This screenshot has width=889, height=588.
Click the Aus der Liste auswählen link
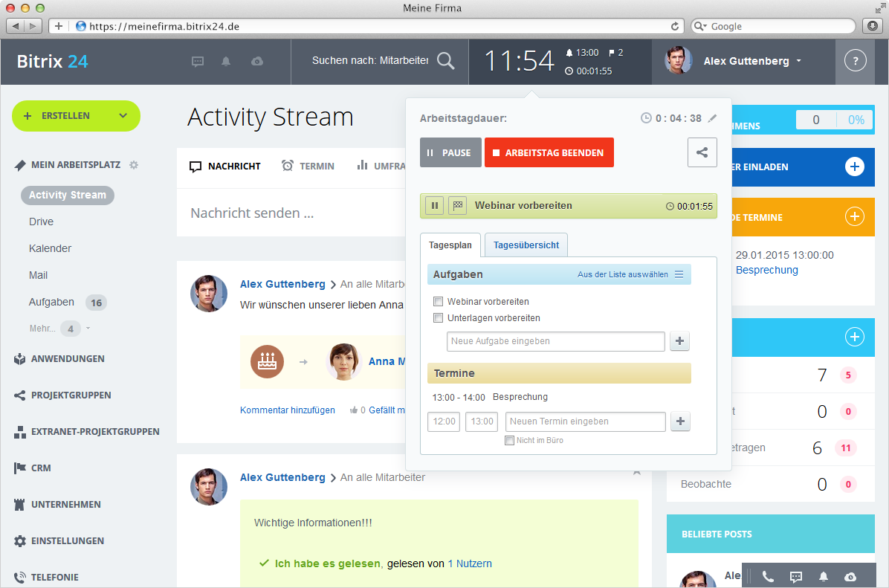pyautogui.click(x=623, y=274)
